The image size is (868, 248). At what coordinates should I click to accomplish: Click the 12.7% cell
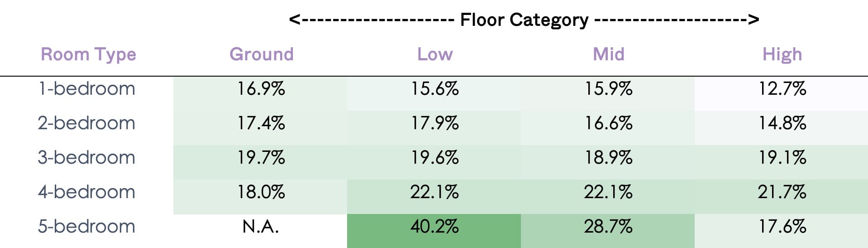click(x=782, y=88)
